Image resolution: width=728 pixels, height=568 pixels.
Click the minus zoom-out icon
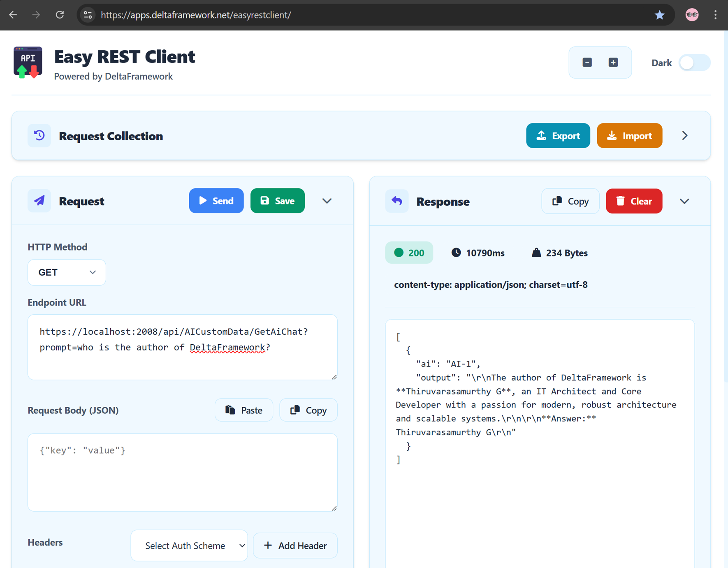pyautogui.click(x=587, y=63)
